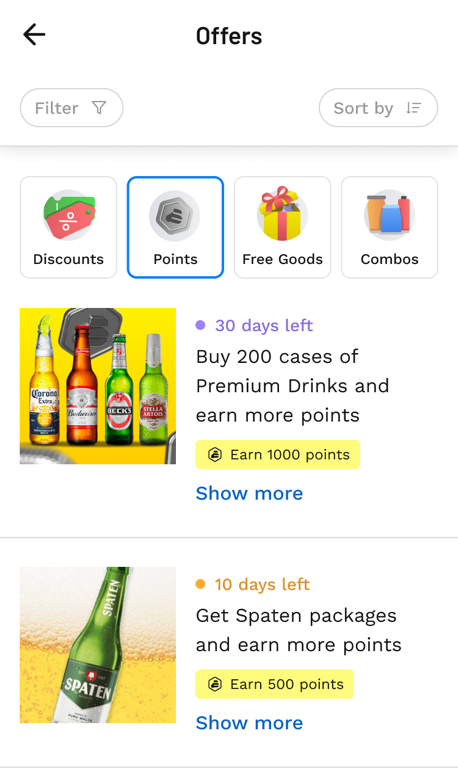Image resolution: width=458 pixels, height=782 pixels.
Task: Click the coin icon in Earn 500 points
Action: [215, 684]
